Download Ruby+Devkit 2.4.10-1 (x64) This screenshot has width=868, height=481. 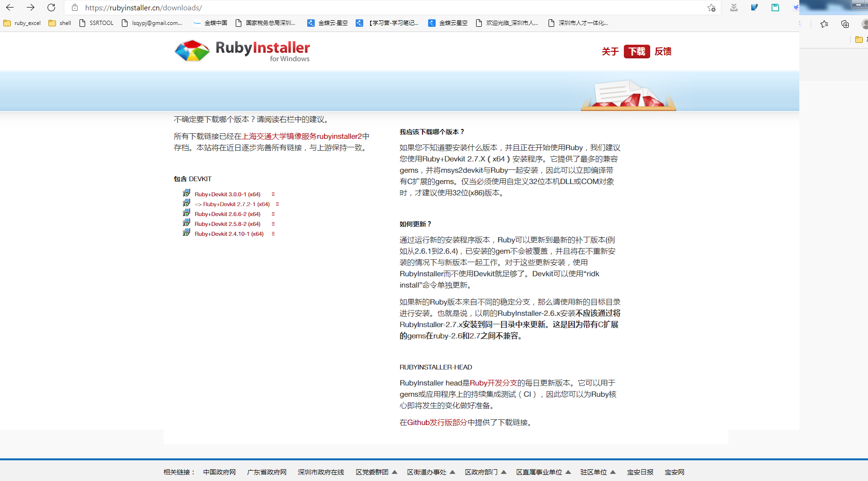[229, 234]
